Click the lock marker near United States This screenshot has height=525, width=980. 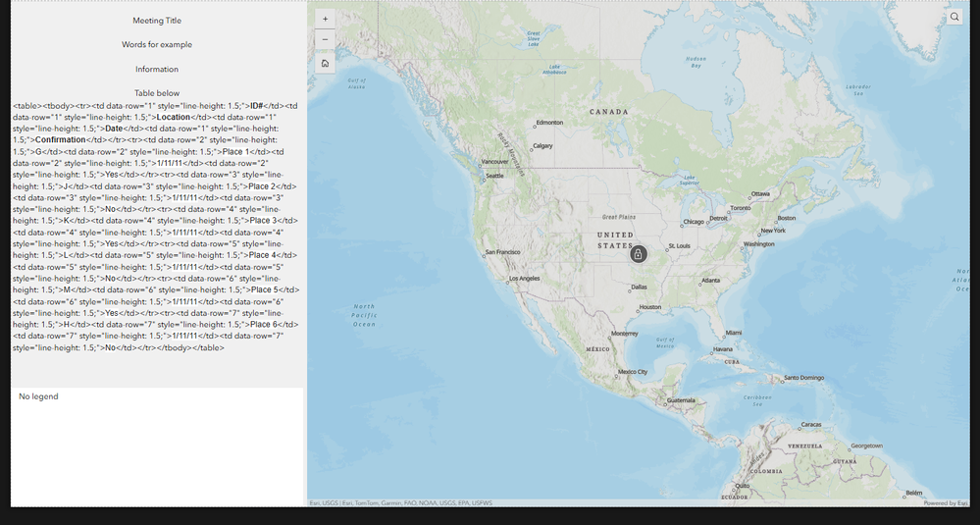tap(638, 254)
